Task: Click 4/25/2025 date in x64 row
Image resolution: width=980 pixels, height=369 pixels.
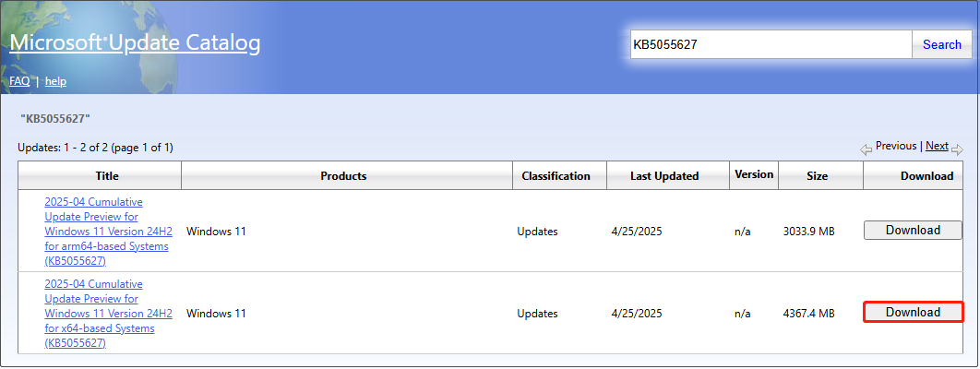Action: 636,314
